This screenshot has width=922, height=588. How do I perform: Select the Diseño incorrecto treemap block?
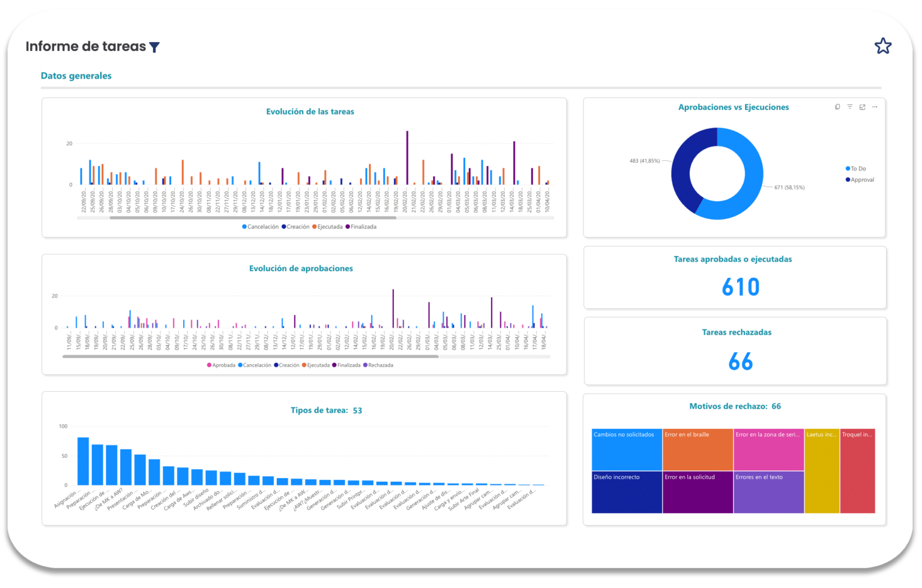click(627, 493)
